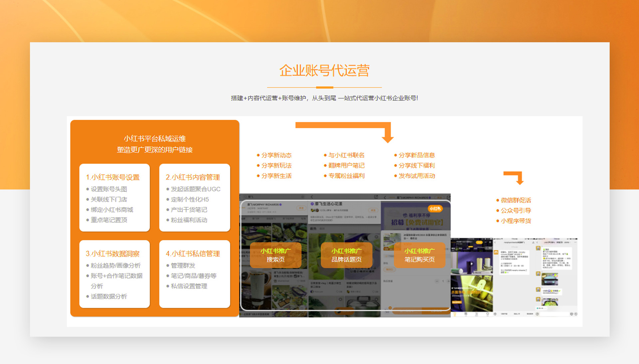Click the 翻牌用户笔记 bullet text

(346, 165)
